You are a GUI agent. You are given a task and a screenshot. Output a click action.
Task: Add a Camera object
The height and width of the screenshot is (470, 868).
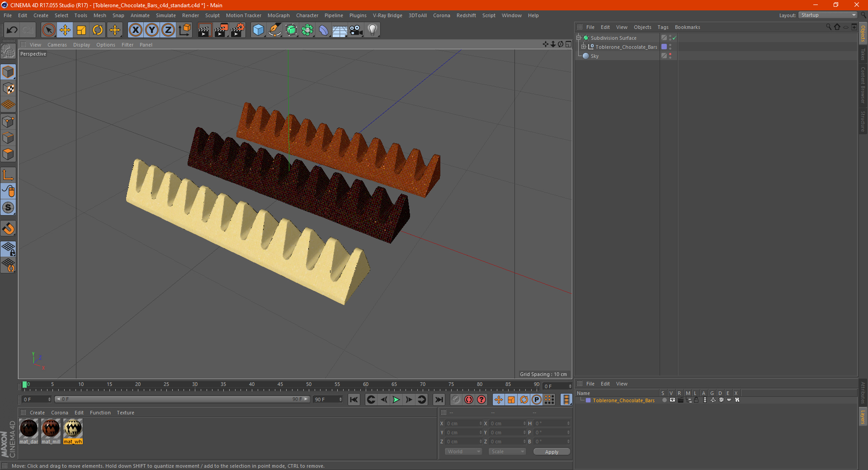356,30
